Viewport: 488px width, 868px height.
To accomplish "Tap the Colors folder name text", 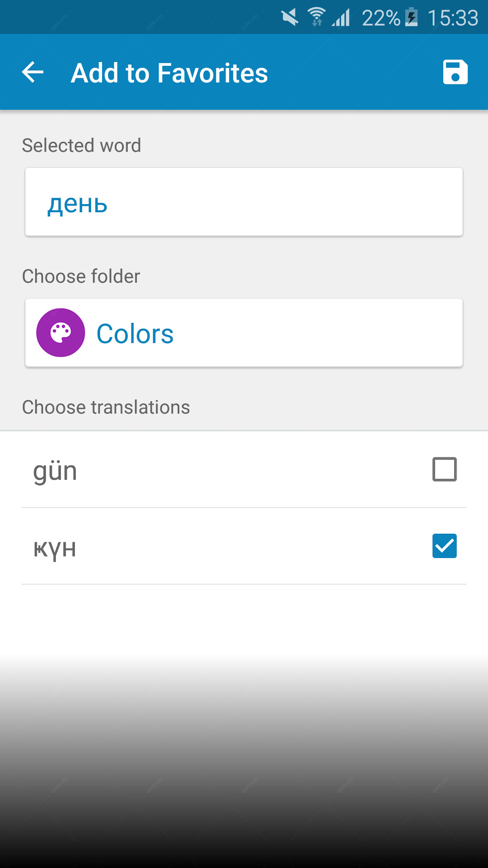I will click(135, 333).
